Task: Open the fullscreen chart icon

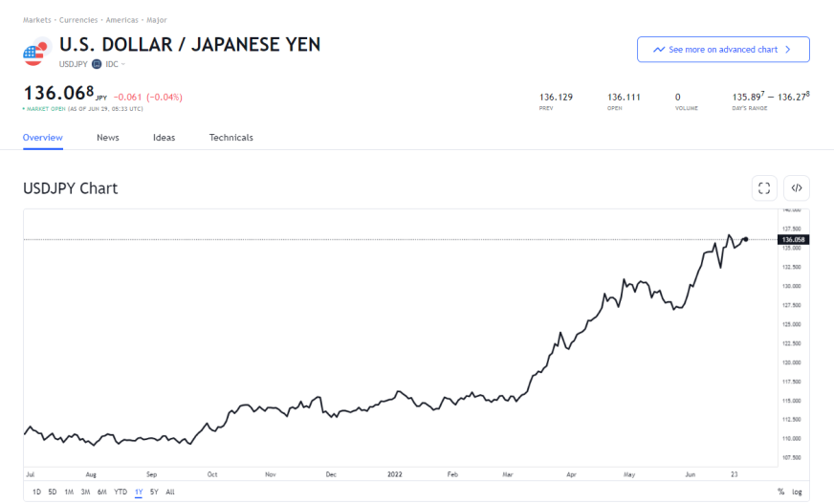Action: point(763,188)
